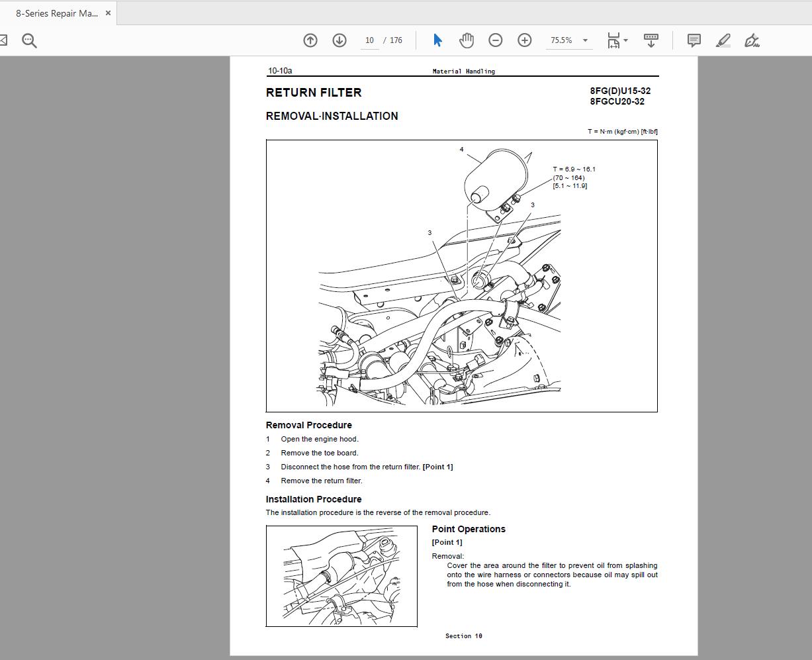Activate the hand pan tool
The image size is (812, 660).
[x=467, y=40]
